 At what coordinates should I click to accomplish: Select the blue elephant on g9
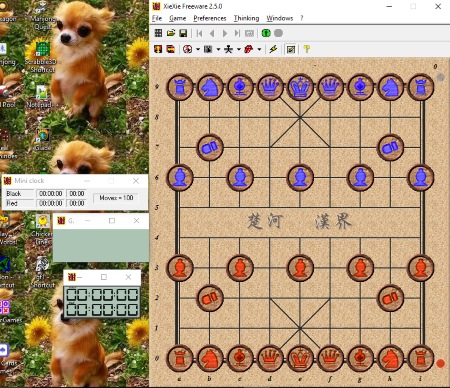coord(360,87)
